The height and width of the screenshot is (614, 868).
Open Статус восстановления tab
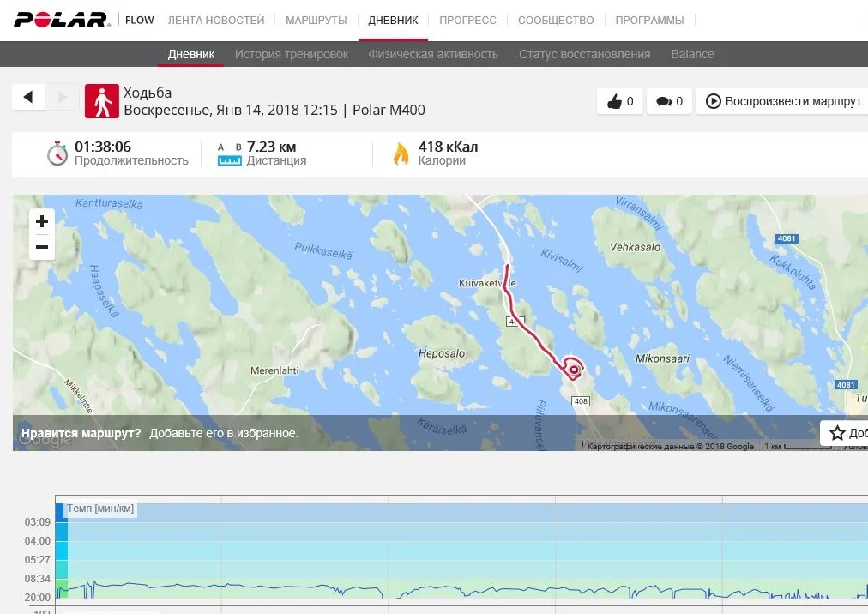(x=585, y=54)
